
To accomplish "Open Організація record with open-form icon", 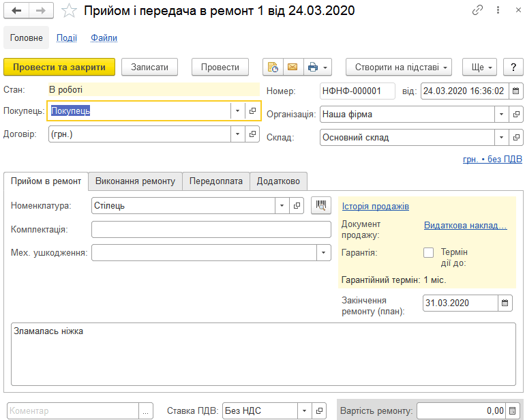I will coord(516,115).
